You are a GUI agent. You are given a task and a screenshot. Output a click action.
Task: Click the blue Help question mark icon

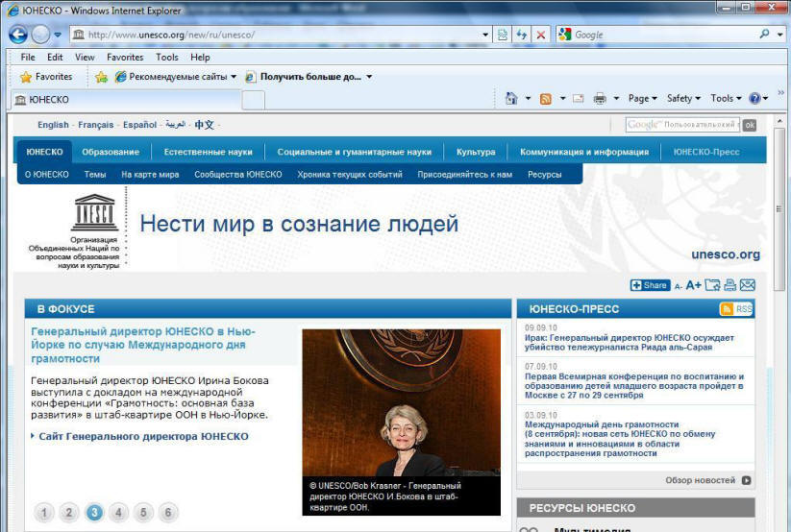point(754,98)
